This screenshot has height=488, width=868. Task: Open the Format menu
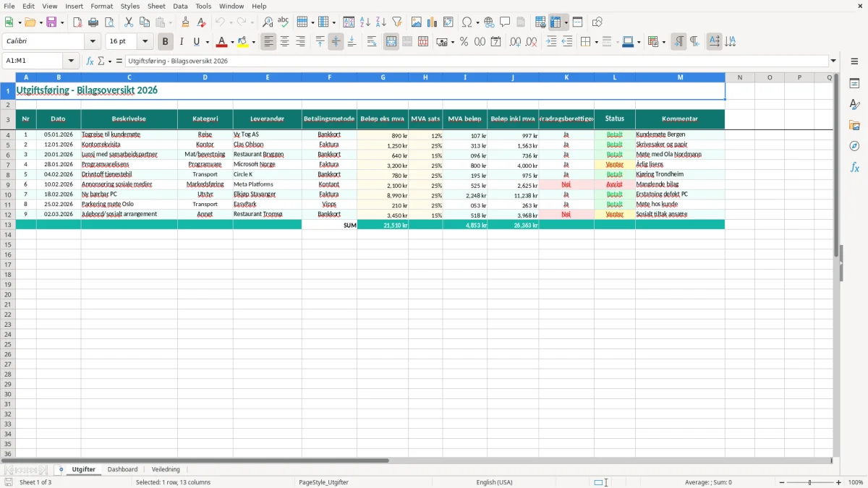[102, 6]
